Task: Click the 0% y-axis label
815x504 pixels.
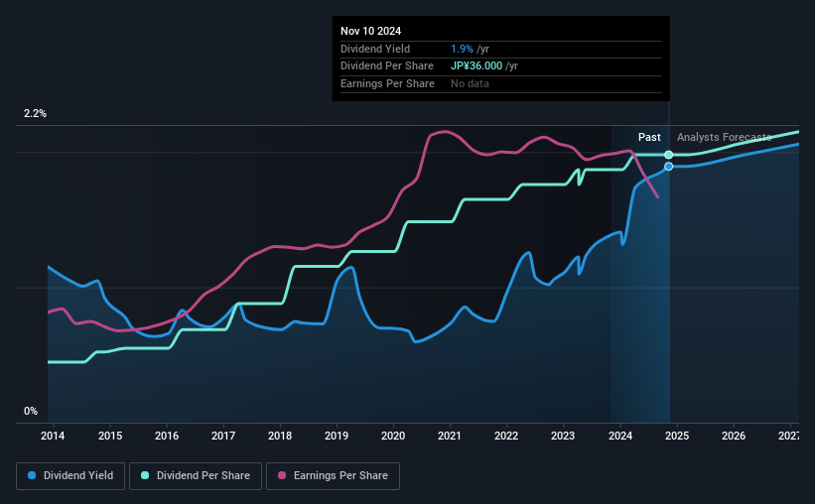Action: 31,411
